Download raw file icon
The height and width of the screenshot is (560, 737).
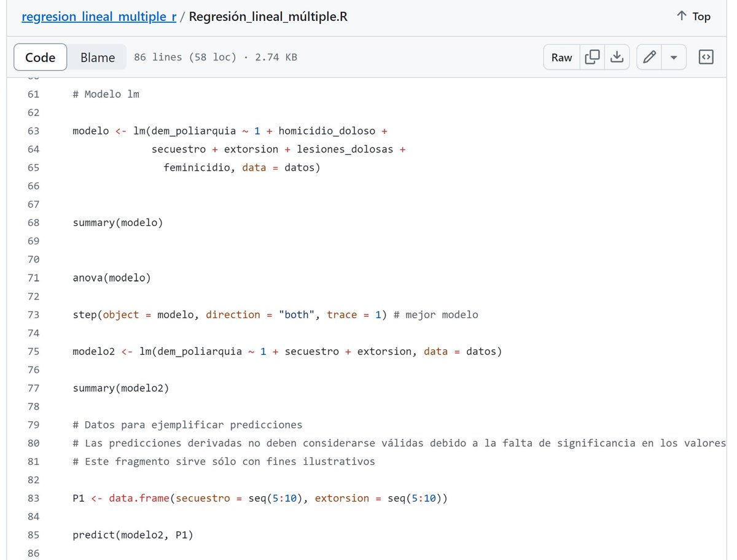pos(617,57)
